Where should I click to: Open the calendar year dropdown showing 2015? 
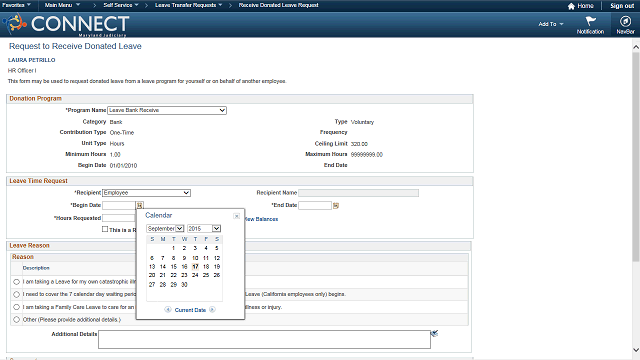coord(204,229)
